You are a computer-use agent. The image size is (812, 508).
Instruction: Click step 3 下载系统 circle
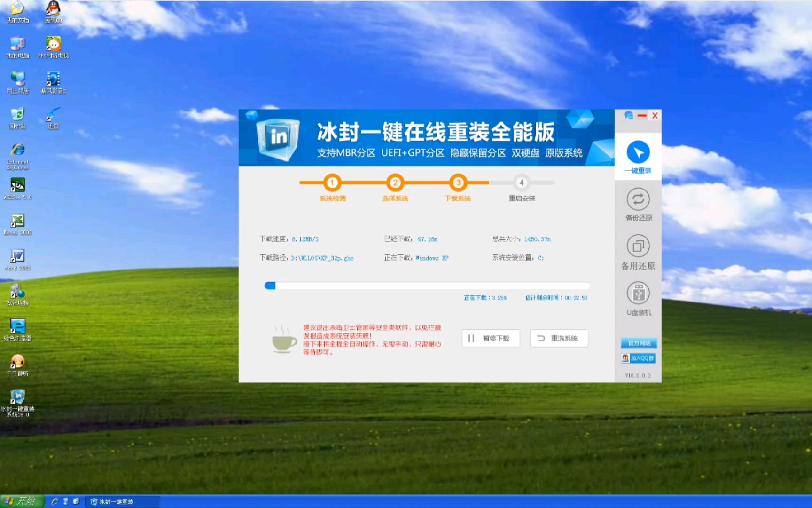pos(458,183)
